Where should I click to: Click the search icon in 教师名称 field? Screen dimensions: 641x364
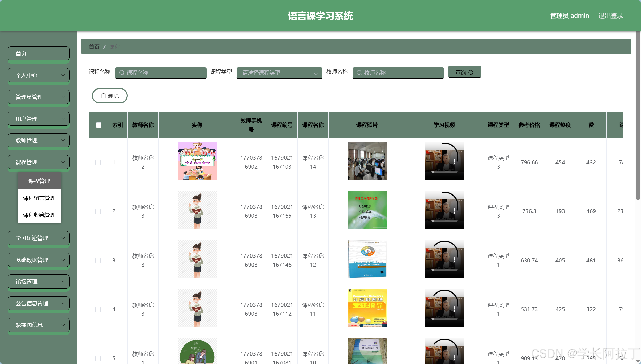tap(359, 73)
